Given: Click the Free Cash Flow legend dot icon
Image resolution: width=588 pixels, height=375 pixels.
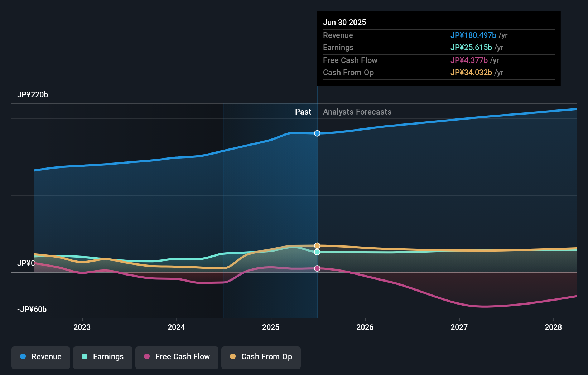Looking at the screenshot, I should pos(146,356).
